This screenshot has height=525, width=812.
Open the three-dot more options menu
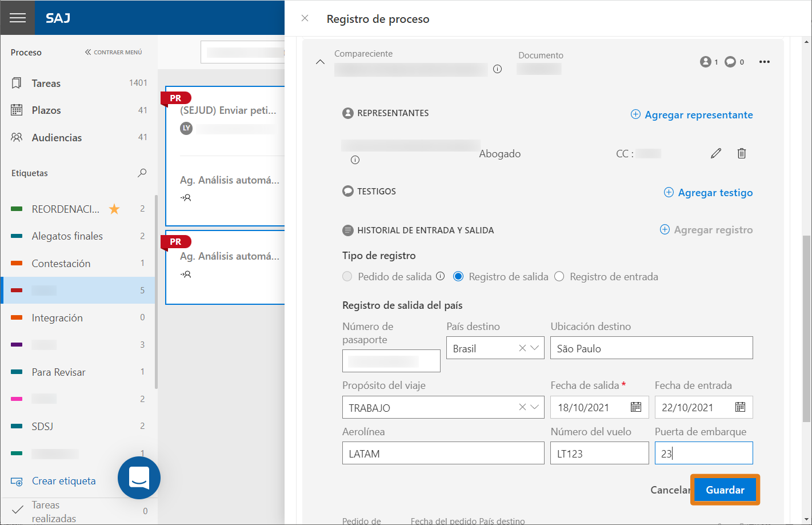(x=765, y=62)
